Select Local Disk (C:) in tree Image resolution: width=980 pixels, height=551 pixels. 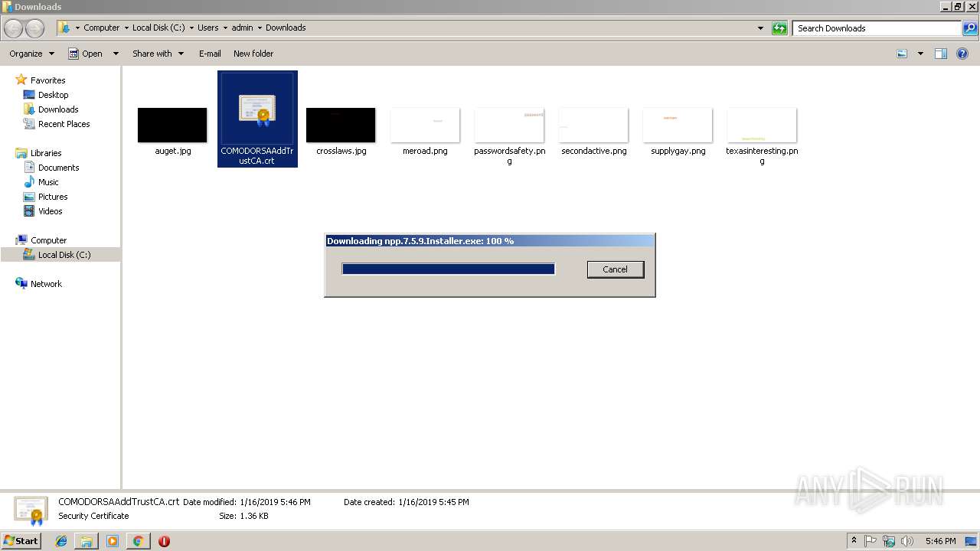tap(64, 255)
